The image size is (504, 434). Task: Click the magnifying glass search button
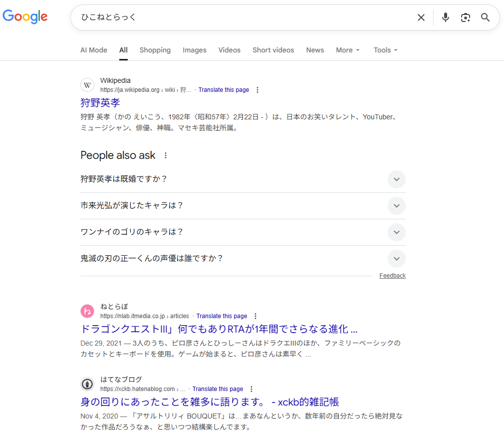485,17
